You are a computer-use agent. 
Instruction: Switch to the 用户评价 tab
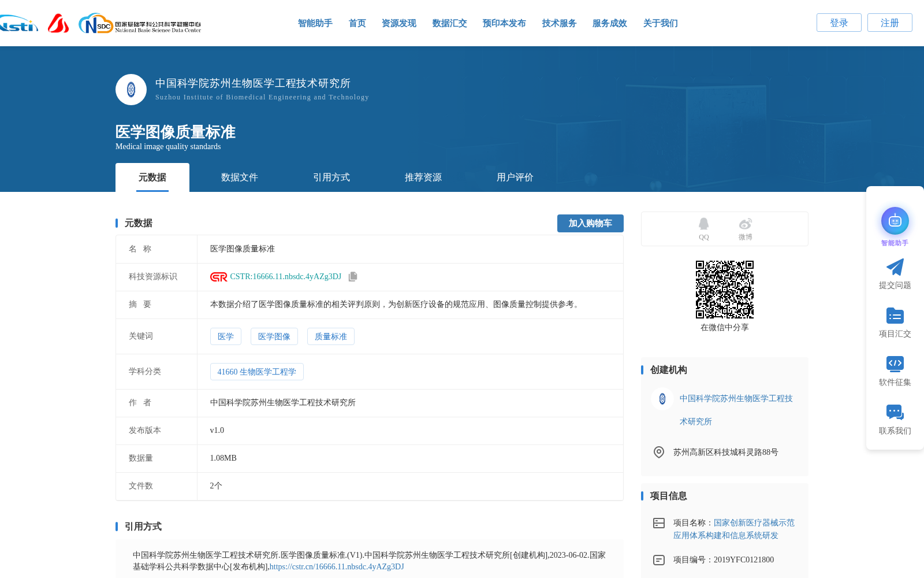(x=515, y=177)
